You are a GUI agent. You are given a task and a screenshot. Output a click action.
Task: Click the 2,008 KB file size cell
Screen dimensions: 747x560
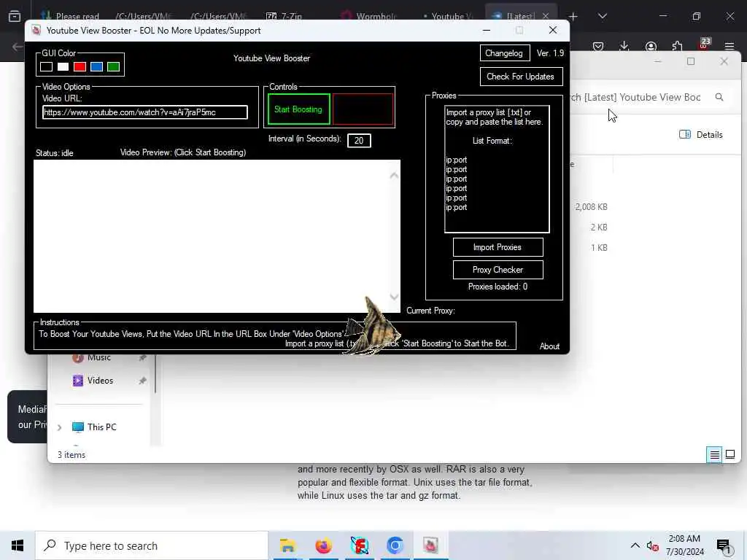pyautogui.click(x=591, y=207)
